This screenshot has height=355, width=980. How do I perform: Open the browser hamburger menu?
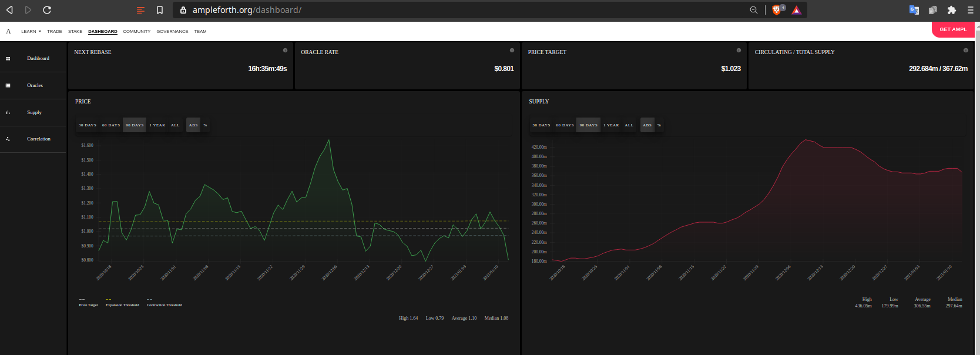[x=971, y=10]
